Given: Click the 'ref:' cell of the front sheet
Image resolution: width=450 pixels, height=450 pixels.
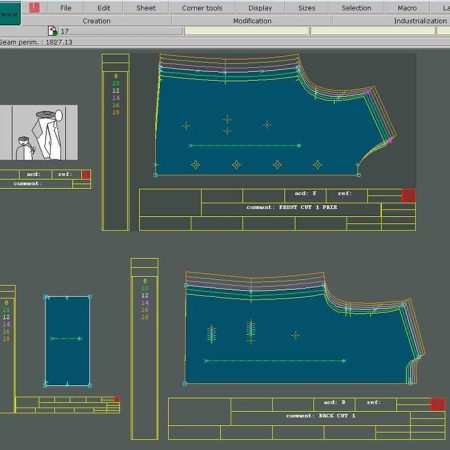Looking at the screenshot, I should click(x=347, y=196).
